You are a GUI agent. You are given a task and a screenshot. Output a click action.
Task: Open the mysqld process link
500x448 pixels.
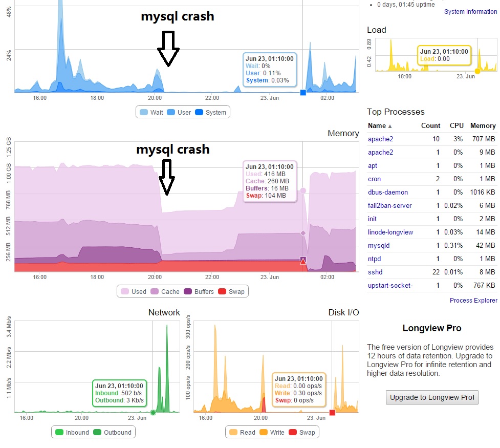(x=379, y=246)
